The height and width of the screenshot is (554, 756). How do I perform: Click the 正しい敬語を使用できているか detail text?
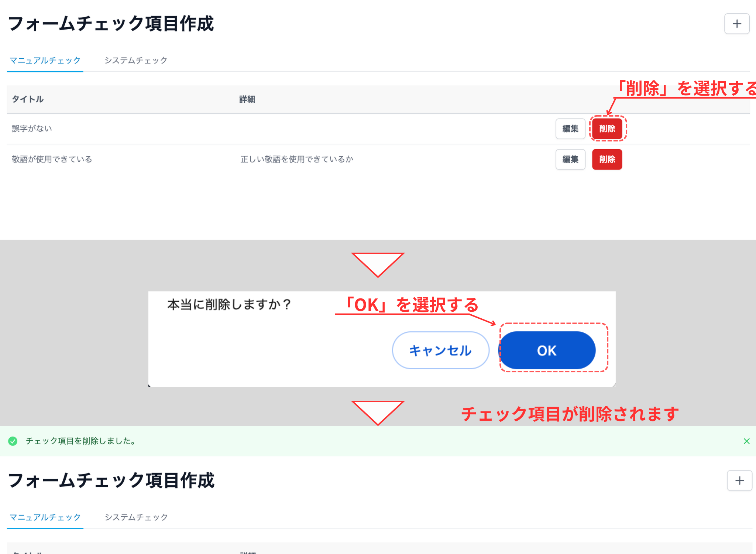[296, 159]
